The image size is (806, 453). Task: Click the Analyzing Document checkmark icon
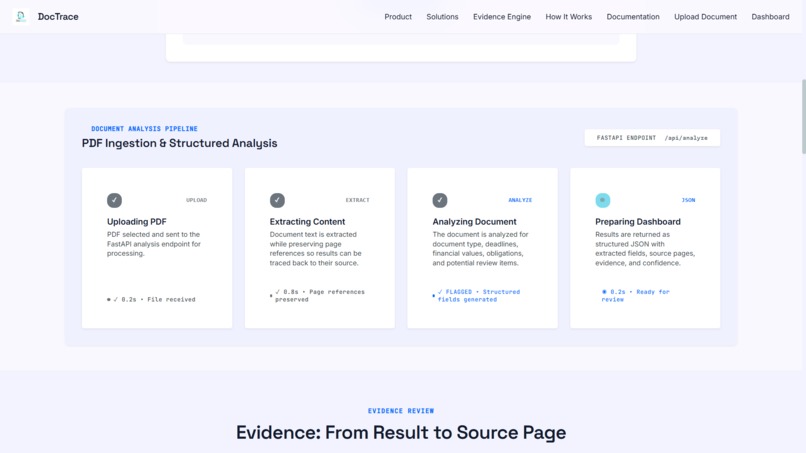[439, 200]
